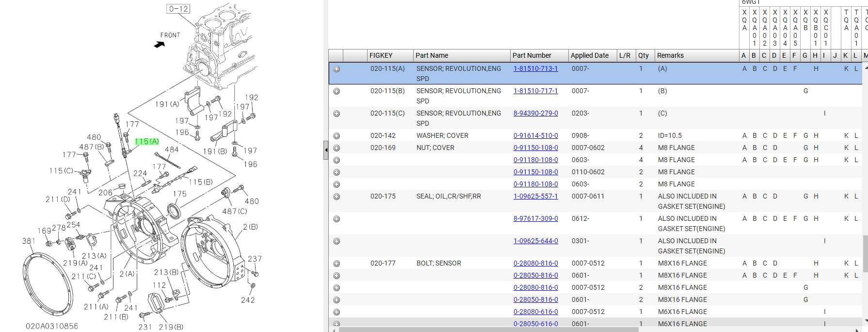Open 0-28080-816-0 link in the 020-177 row
This screenshot has height=332, width=868.
pos(535,263)
